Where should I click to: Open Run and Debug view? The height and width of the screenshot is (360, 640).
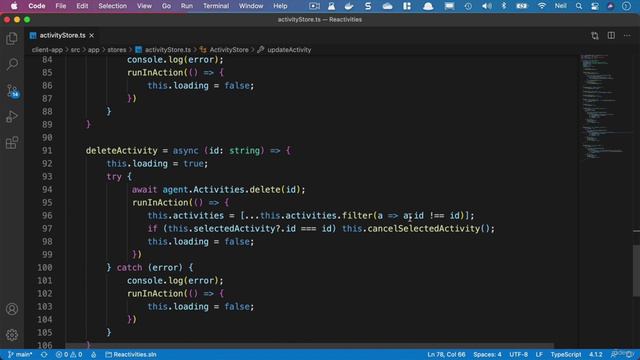point(12,117)
